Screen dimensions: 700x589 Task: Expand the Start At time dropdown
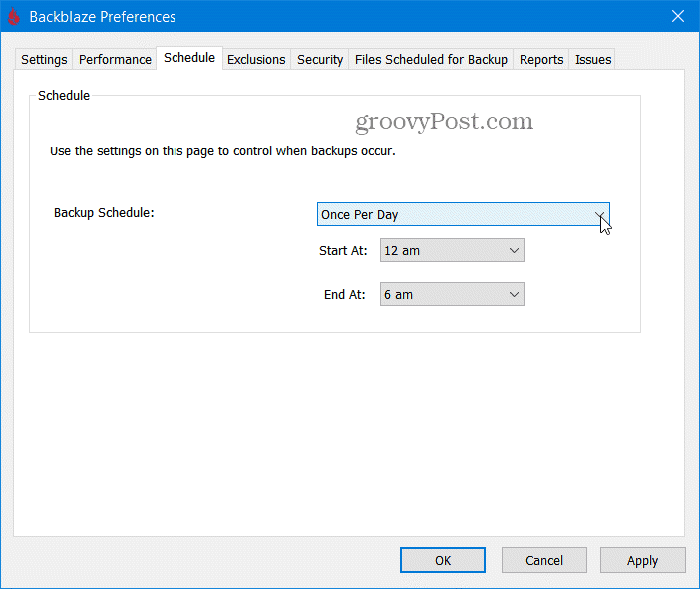(452, 251)
